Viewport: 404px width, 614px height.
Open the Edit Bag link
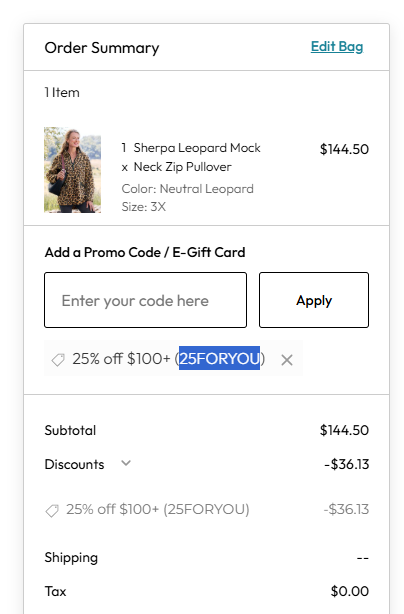tap(337, 47)
